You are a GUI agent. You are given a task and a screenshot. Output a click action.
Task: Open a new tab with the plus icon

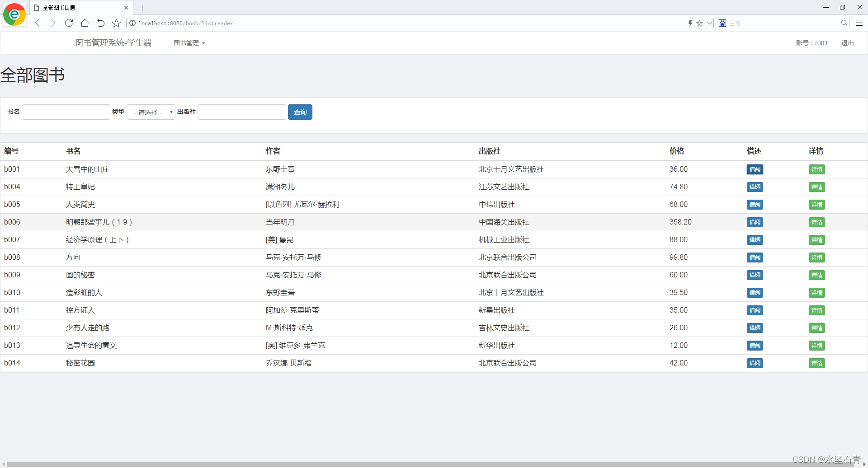coord(142,8)
